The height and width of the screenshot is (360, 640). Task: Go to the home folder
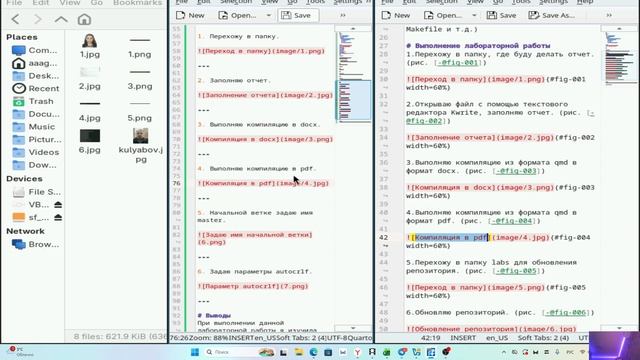pyautogui.click(x=84, y=19)
